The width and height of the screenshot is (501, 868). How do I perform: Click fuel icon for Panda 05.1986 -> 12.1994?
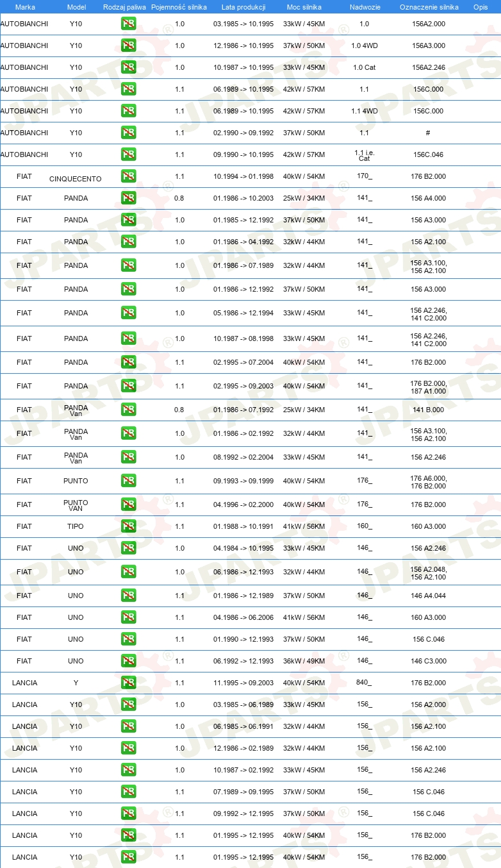click(128, 313)
